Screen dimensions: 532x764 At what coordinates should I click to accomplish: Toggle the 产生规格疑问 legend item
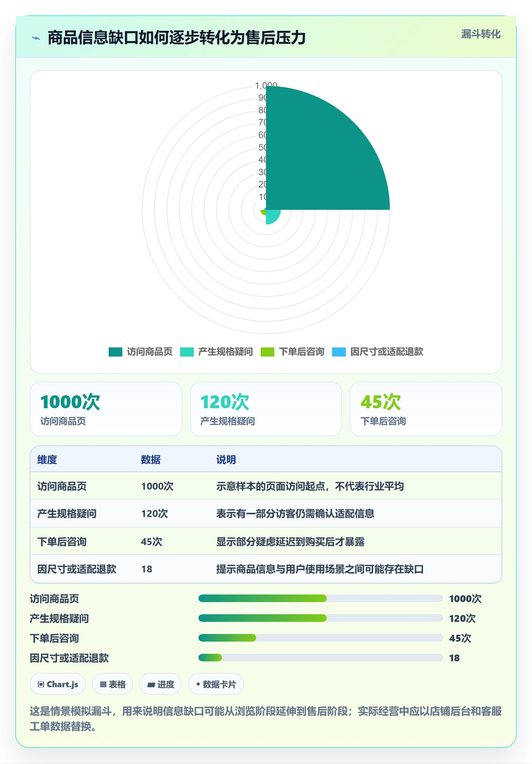tap(216, 352)
